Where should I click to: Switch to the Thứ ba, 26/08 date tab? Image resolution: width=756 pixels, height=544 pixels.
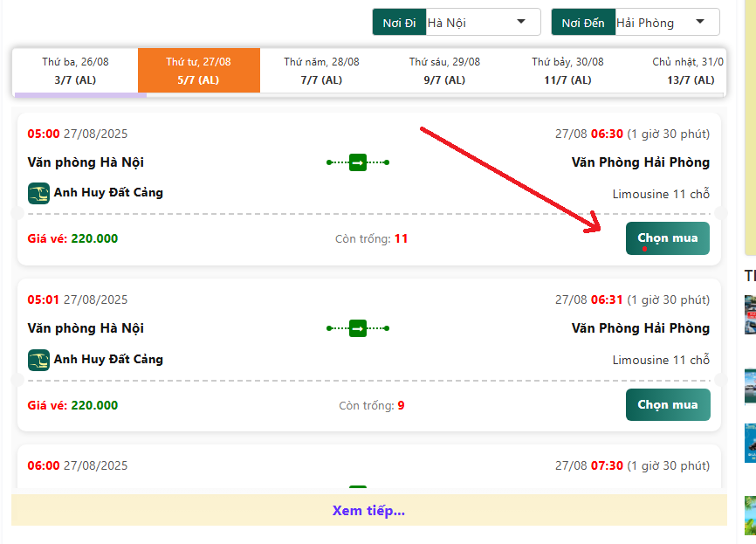(75, 71)
